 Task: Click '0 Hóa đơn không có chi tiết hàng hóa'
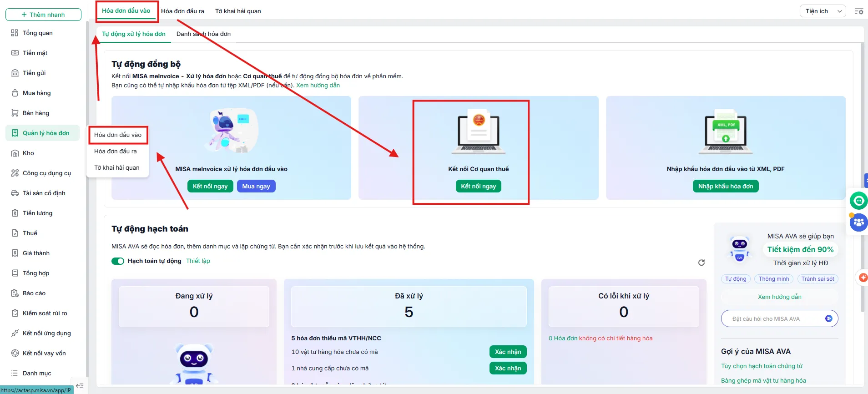pos(601,338)
